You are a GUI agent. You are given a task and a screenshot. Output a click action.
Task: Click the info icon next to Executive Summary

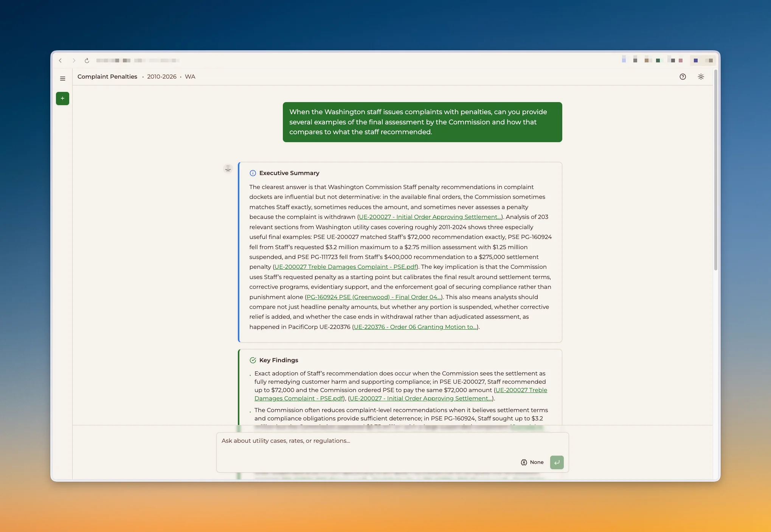coord(253,173)
